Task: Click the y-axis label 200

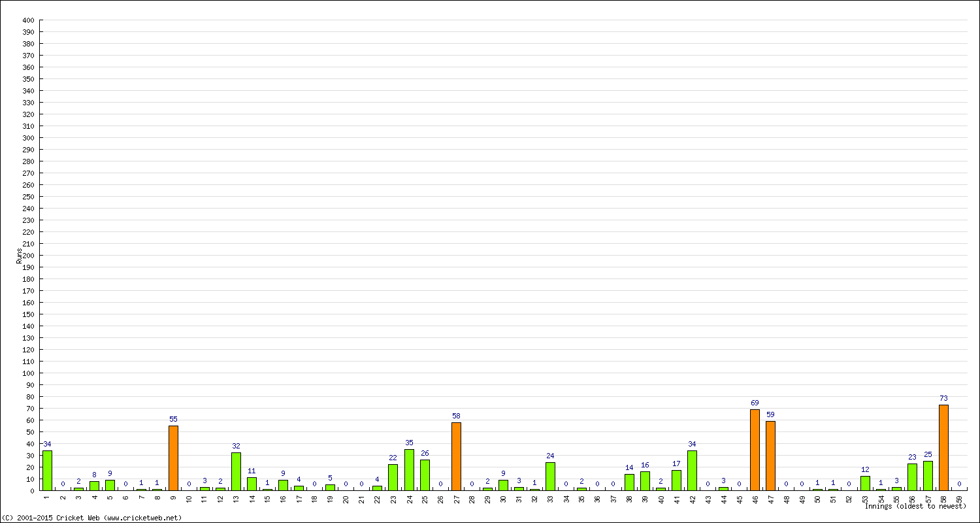Action: coord(28,256)
